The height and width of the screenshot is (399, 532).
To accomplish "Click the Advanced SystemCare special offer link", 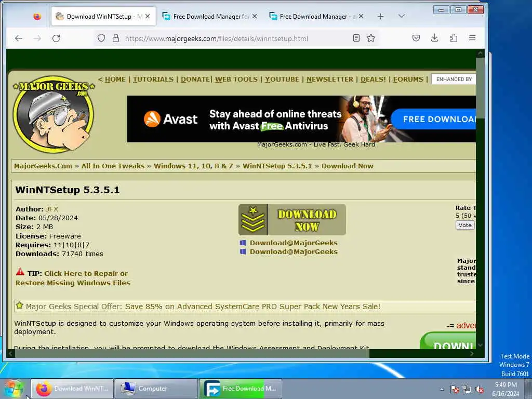I will (252, 307).
